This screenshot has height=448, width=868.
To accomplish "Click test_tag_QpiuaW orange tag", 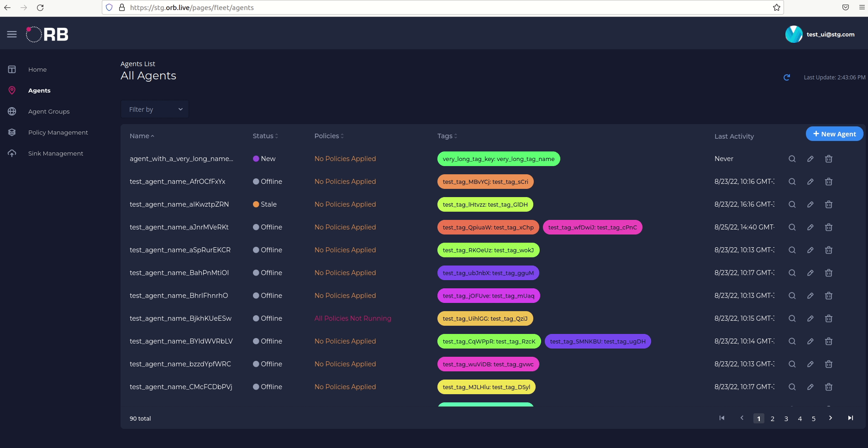I will [488, 227].
